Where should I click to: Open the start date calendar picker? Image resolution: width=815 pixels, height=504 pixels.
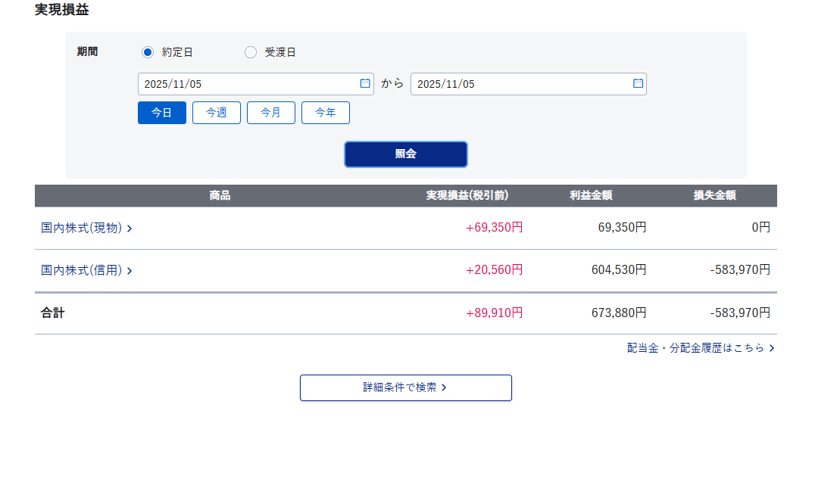click(364, 83)
